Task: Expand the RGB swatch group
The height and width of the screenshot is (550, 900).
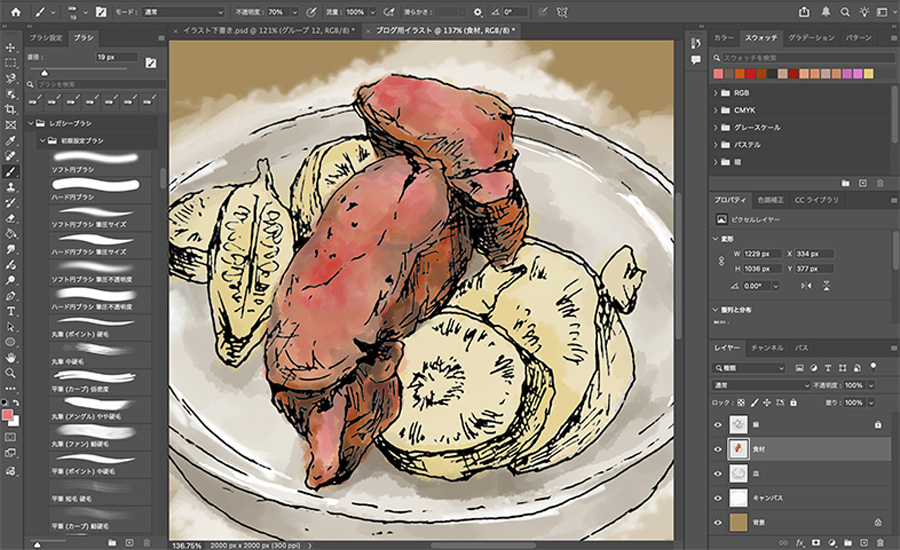Action: [x=716, y=92]
